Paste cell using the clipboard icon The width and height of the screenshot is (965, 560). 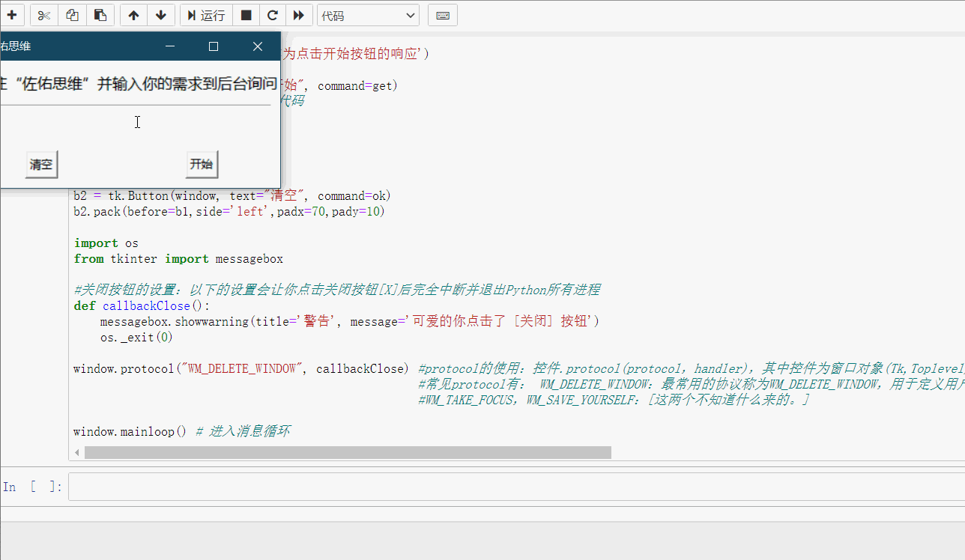(100, 15)
